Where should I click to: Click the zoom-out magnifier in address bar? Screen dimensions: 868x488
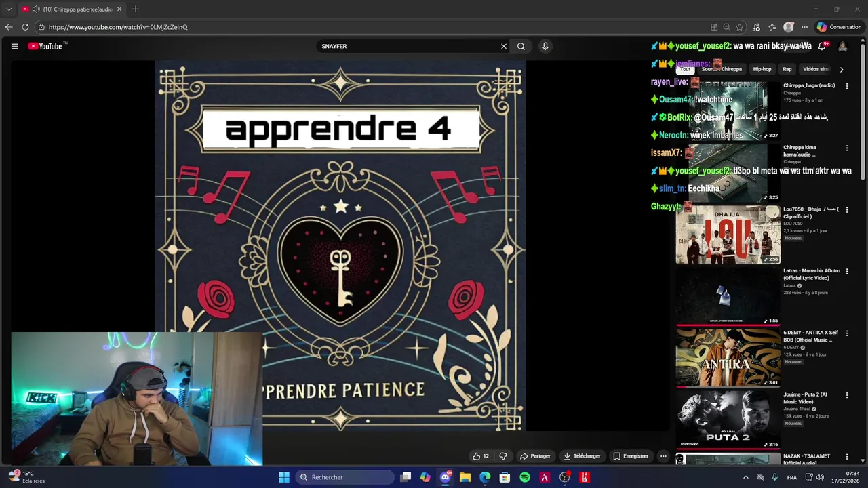coord(726,27)
